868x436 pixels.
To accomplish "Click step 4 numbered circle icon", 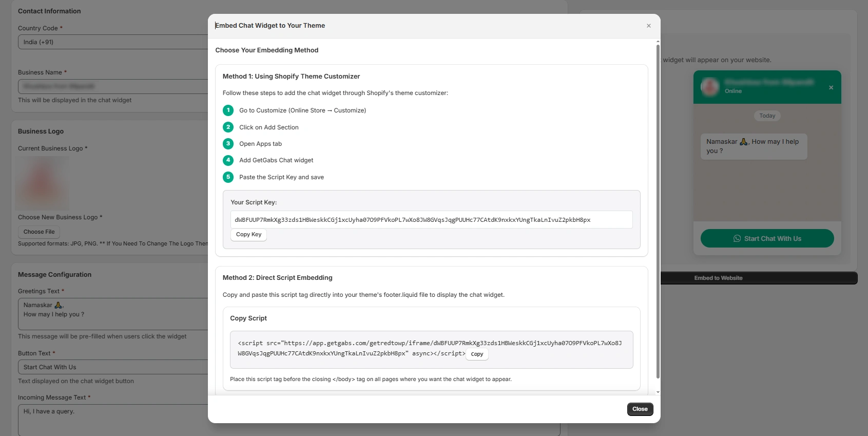I will tap(228, 160).
